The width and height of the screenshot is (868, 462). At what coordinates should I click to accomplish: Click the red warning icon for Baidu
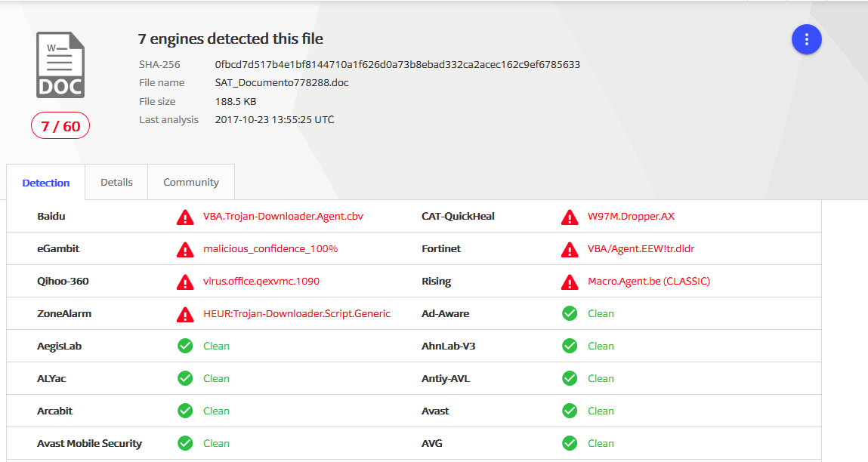[185, 217]
